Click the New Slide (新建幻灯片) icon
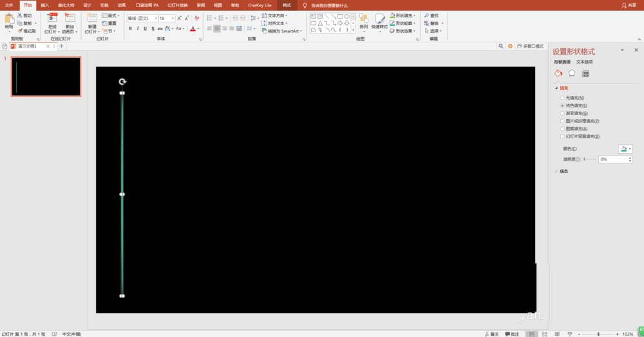The image size is (644, 337). pos(92,19)
